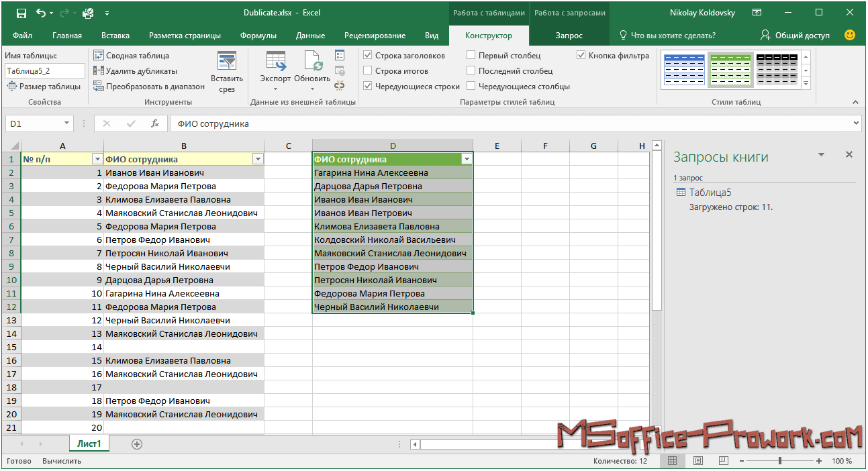Click the zoom slider handle
868x471 pixels.
[779, 461]
